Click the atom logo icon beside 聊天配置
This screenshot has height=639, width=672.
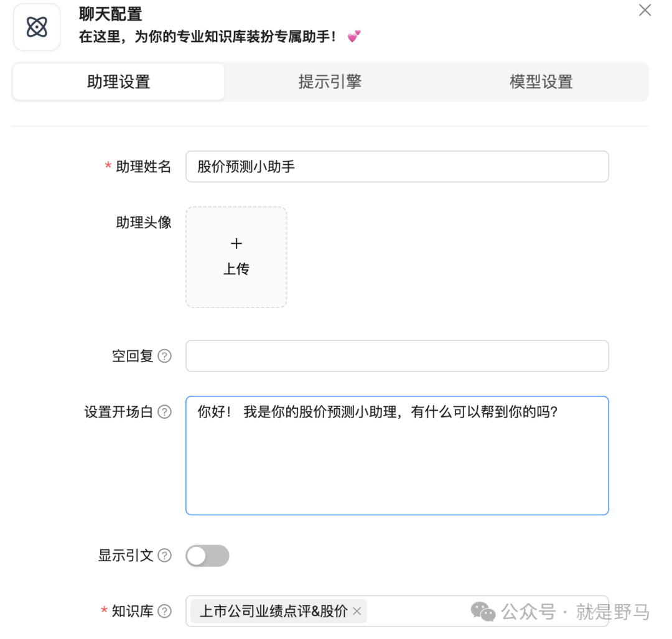tap(37, 27)
